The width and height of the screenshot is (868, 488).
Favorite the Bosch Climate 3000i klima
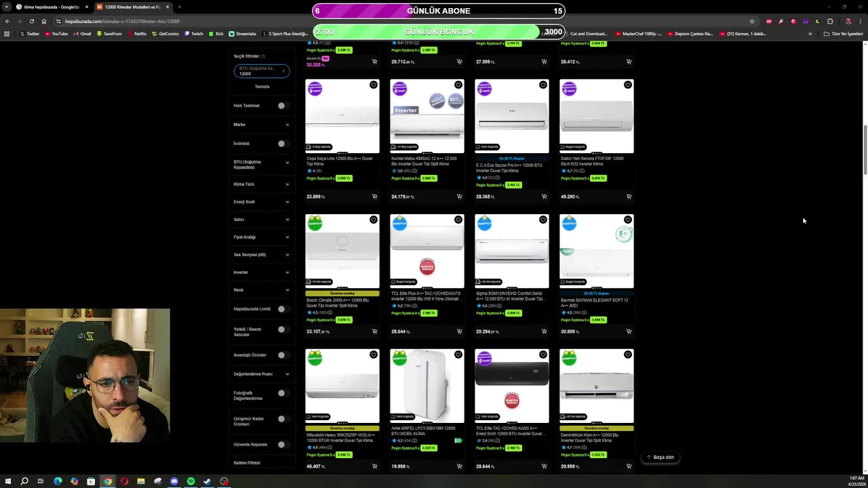(x=374, y=220)
